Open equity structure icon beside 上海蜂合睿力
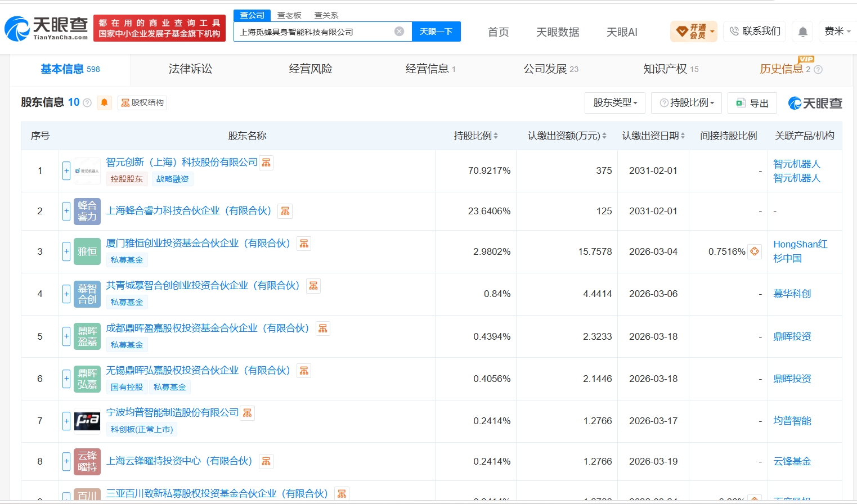Image resolution: width=857 pixels, height=504 pixels. pos(285,211)
